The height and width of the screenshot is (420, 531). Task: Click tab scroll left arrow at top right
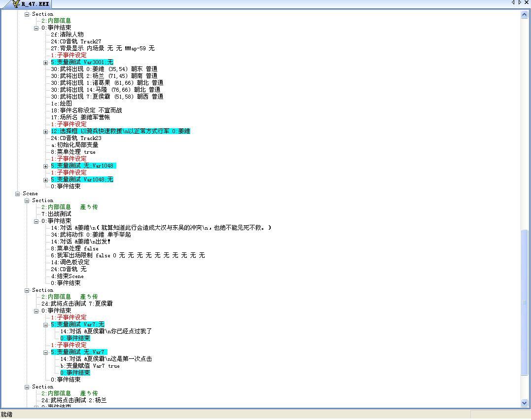pyautogui.click(x=513, y=2)
